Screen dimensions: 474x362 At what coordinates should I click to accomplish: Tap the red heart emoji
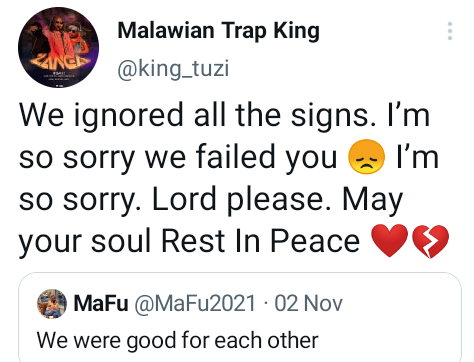390,241
